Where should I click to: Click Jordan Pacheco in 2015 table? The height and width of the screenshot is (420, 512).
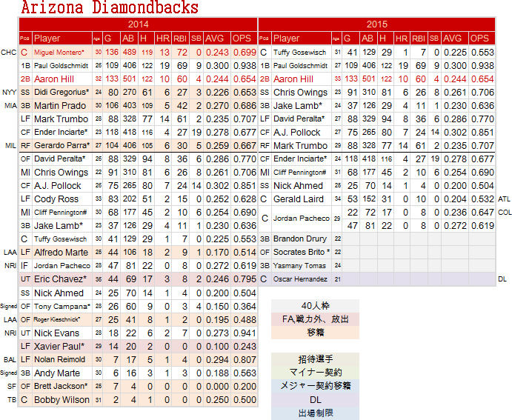click(301, 219)
